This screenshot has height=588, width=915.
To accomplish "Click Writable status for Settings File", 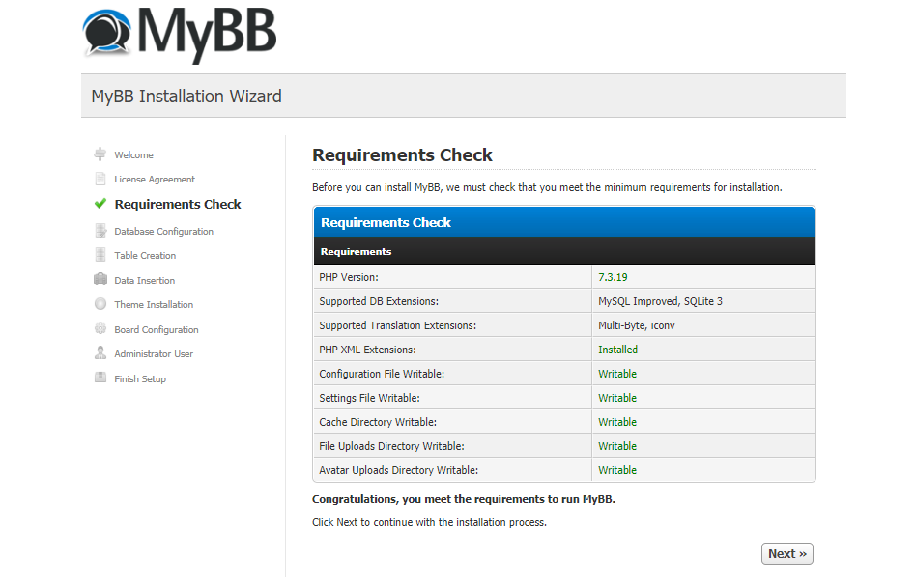I will pyautogui.click(x=616, y=398).
